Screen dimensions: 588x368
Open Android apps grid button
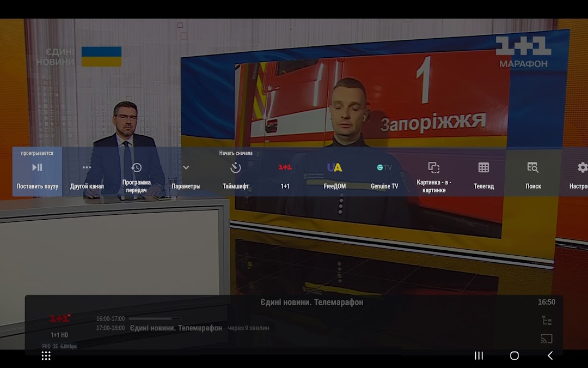46,355
